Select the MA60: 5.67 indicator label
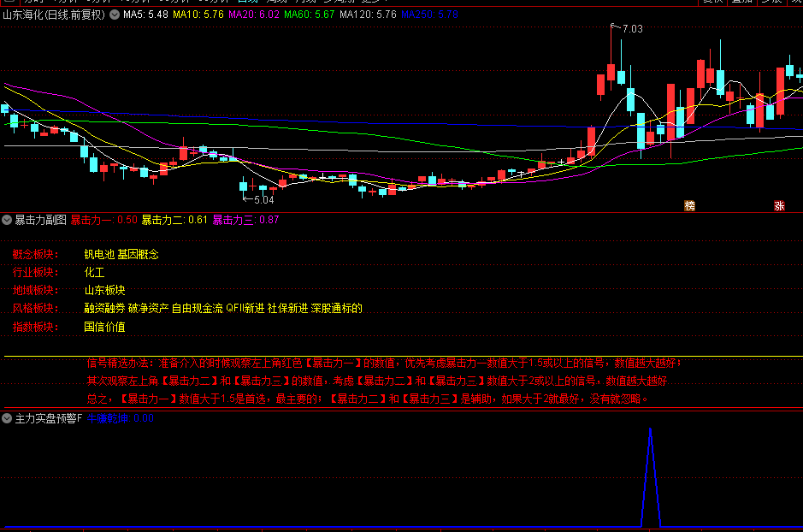This screenshot has width=803, height=532. pos(310,15)
